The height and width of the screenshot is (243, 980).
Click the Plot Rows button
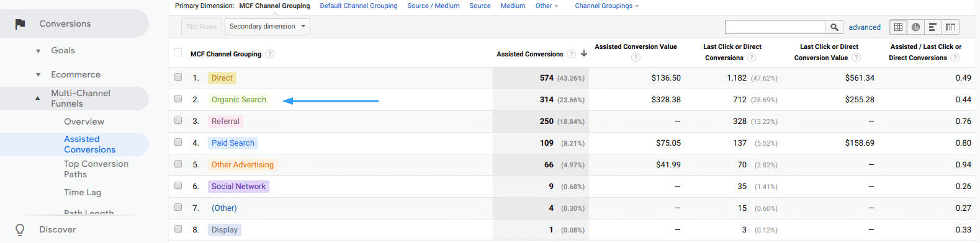click(201, 27)
